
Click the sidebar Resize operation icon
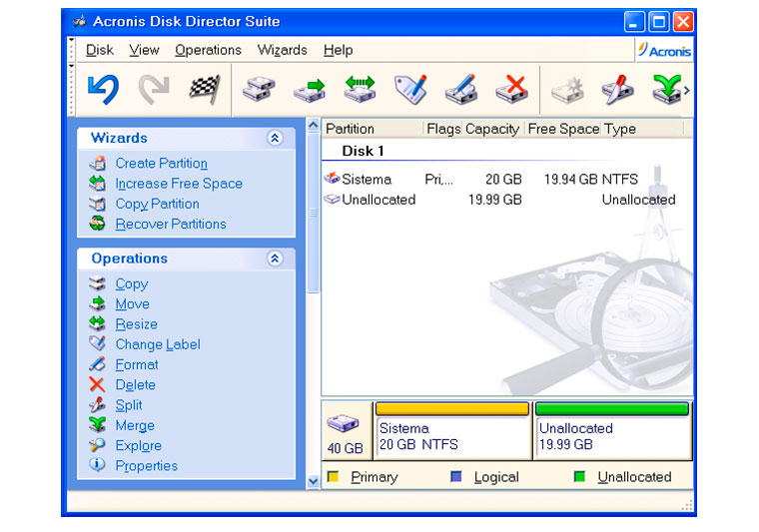pos(97,323)
